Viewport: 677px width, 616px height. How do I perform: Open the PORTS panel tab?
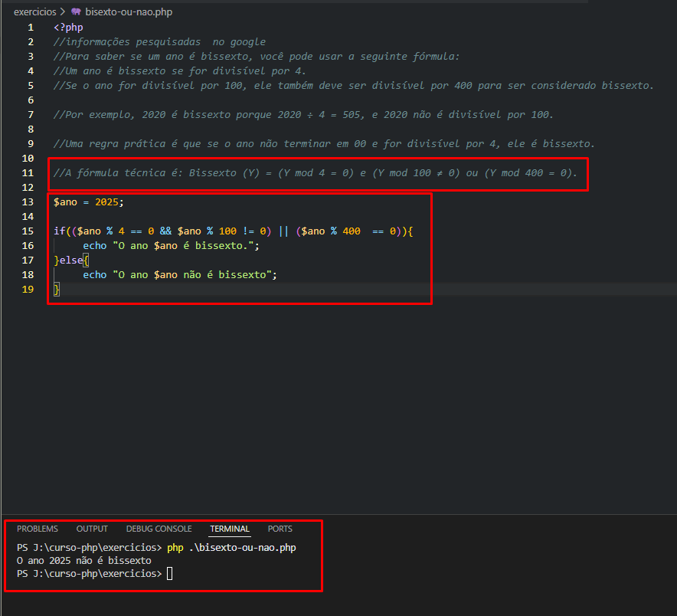pyautogui.click(x=280, y=529)
